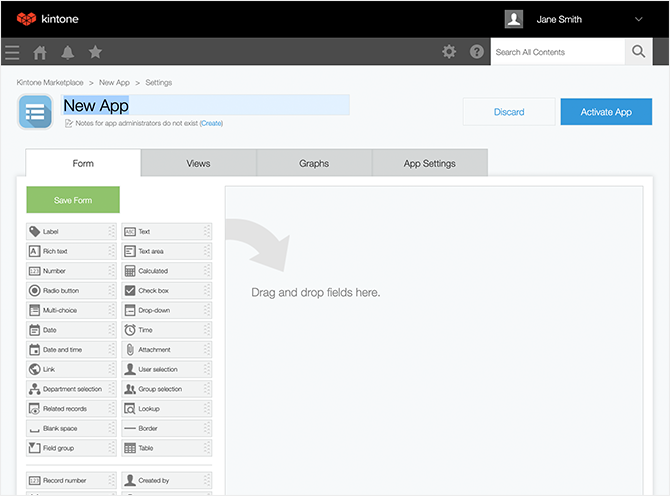This screenshot has height=496, width=670.
Task: Select the Table field
Action: (x=167, y=448)
